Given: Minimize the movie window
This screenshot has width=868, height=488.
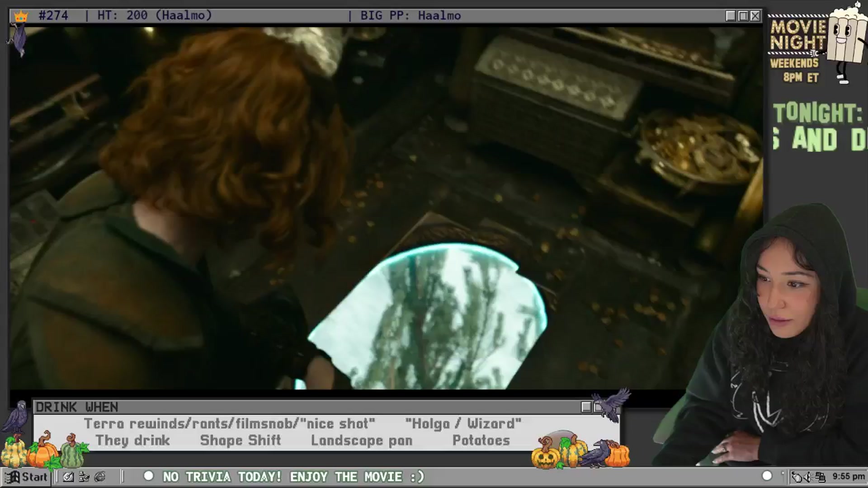Looking at the screenshot, I should 731,16.
